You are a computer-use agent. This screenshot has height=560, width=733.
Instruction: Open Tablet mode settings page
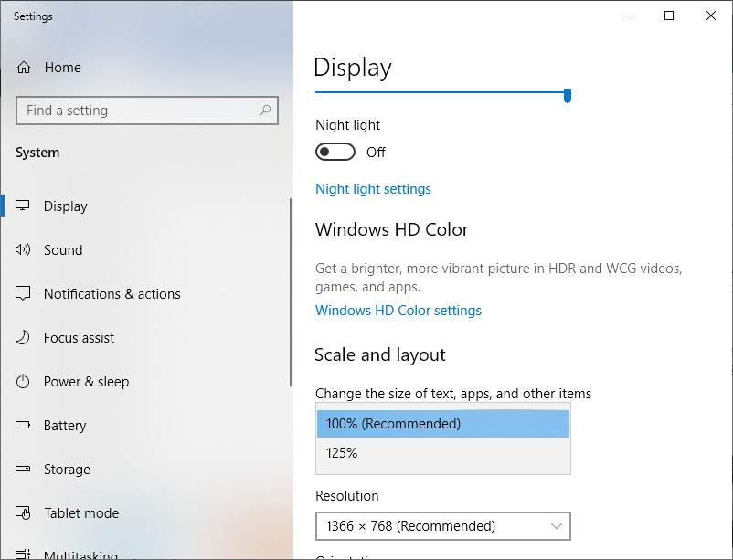point(81,513)
